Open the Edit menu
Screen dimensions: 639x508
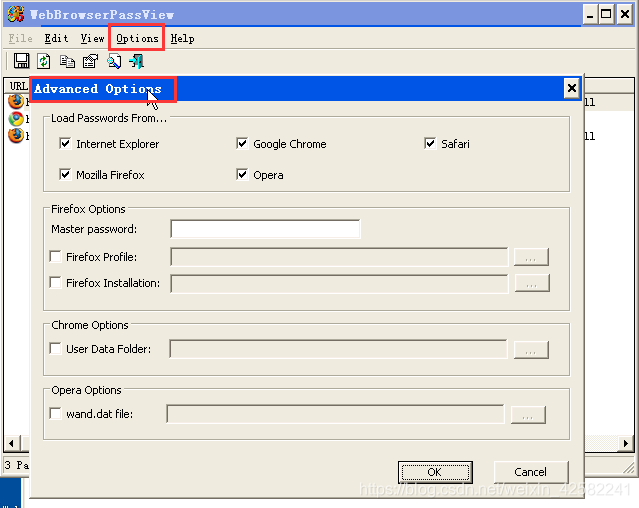[56, 38]
